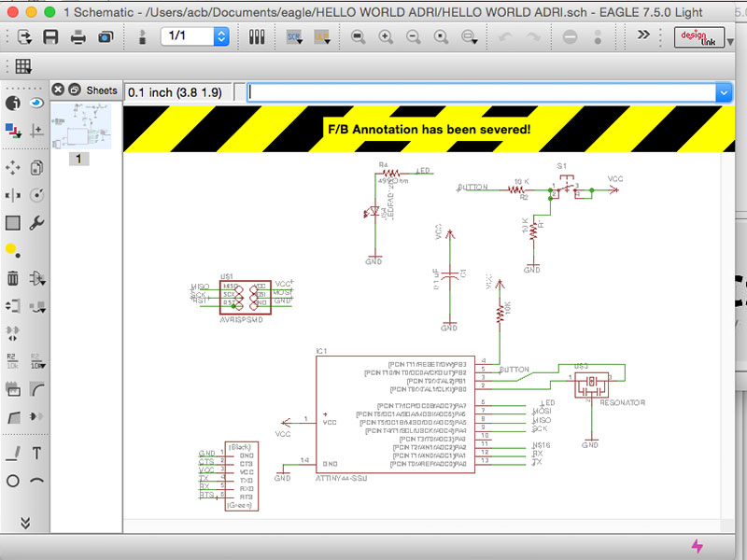Image resolution: width=747 pixels, height=560 pixels.
Task: Open the Grid settings icon
Action: pos(23,66)
